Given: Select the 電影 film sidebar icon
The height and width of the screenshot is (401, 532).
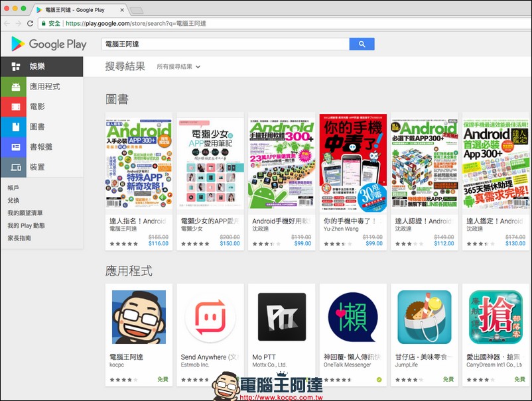Looking at the screenshot, I should point(13,107).
